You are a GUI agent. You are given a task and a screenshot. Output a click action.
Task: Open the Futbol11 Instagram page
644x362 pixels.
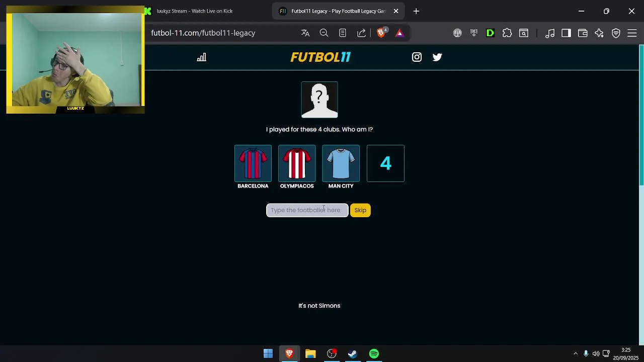[417, 57]
